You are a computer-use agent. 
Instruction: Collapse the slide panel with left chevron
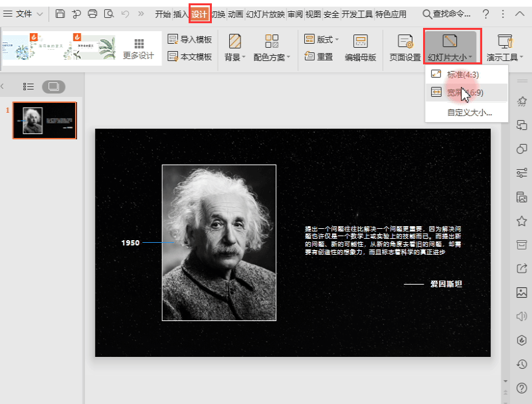3,86
